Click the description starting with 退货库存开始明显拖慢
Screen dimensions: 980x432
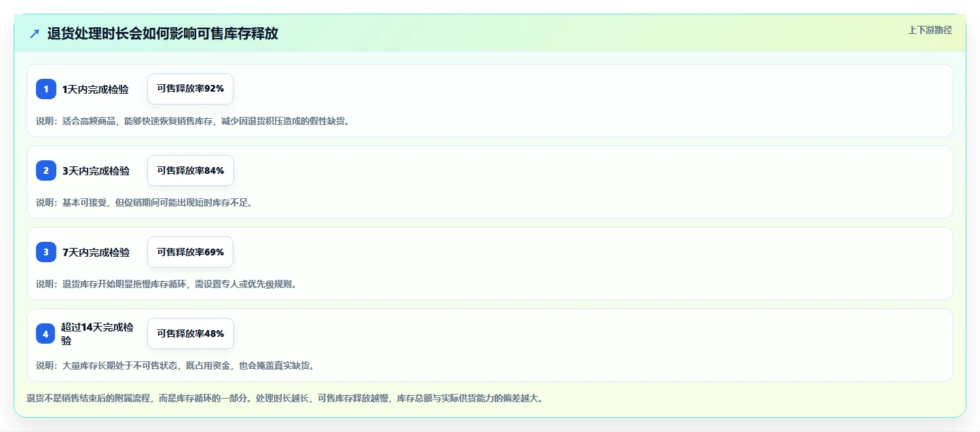166,284
